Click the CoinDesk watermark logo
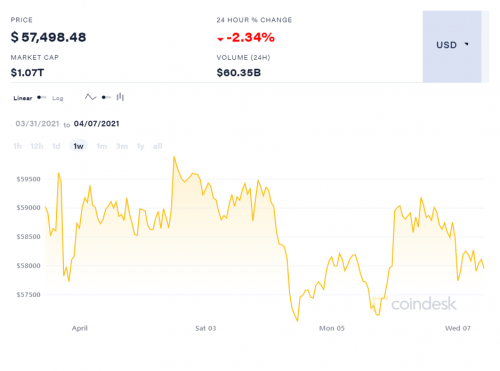Screen dimensions: 500x371 click(x=414, y=304)
